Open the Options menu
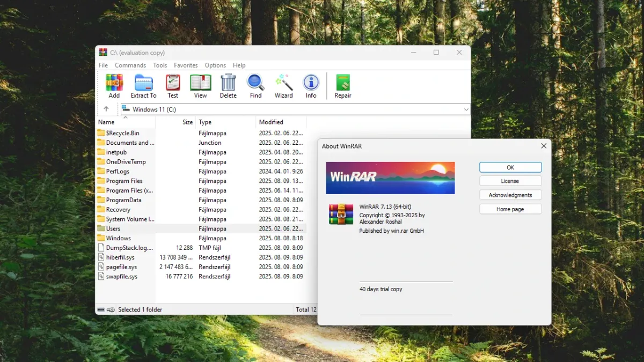Viewport: 644px width, 362px height. tap(215, 65)
